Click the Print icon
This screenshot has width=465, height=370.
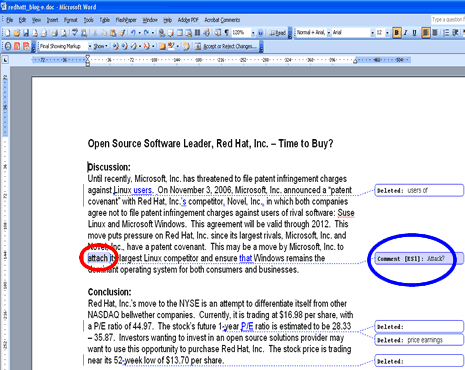[x=54, y=33]
